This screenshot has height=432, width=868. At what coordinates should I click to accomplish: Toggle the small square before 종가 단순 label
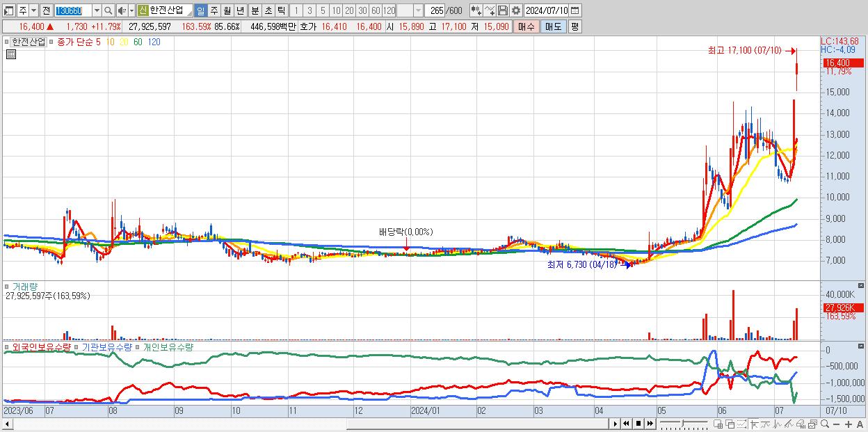click(51, 42)
